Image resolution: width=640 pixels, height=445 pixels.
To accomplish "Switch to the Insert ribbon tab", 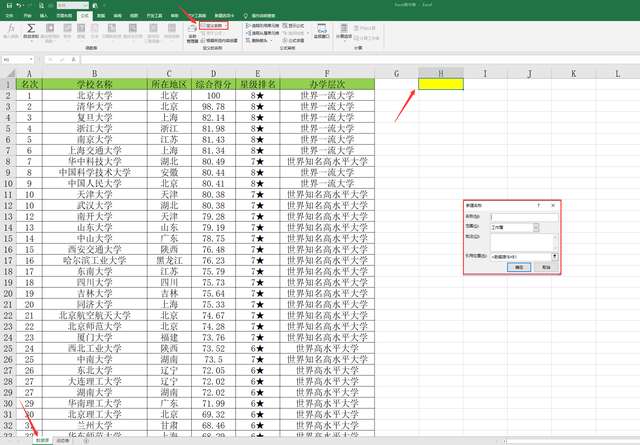I will pos(44,17).
